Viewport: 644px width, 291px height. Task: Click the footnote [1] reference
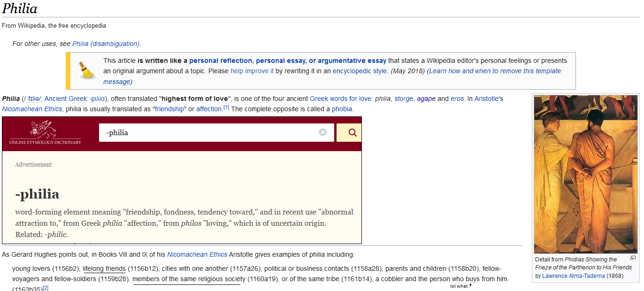coord(226,107)
